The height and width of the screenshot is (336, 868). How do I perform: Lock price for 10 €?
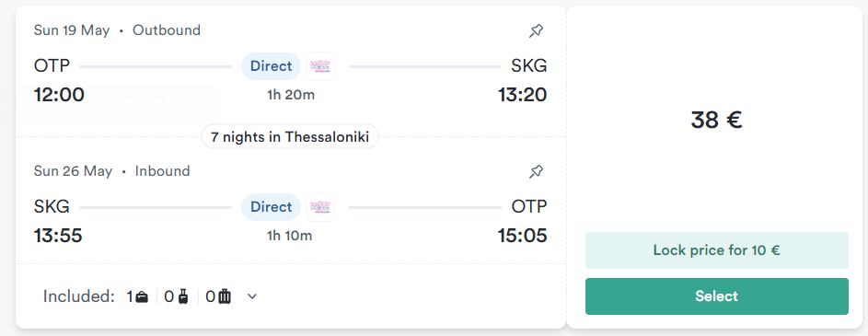(x=717, y=250)
